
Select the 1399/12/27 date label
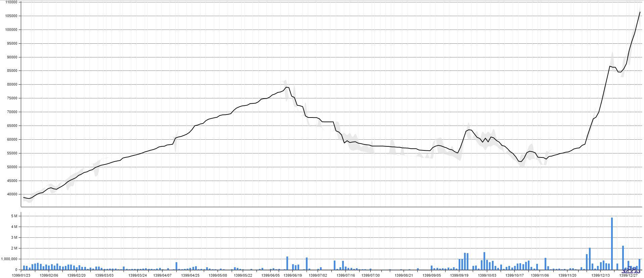click(x=628, y=275)
